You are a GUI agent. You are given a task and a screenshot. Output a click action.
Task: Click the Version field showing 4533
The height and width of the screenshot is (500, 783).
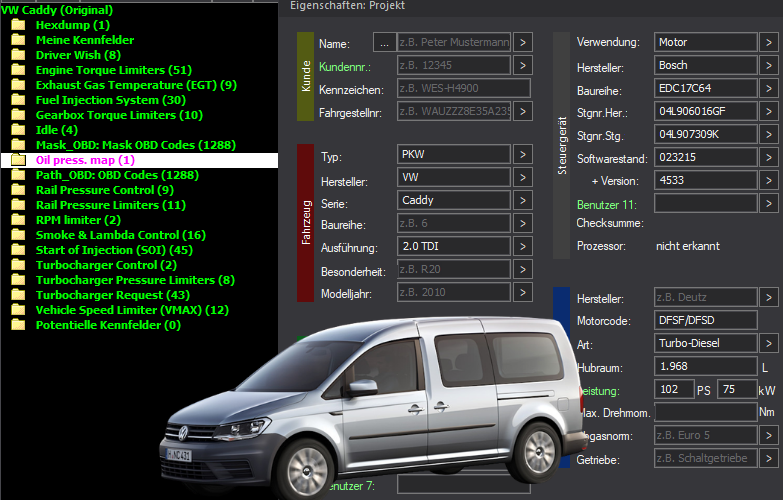tap(706, 180)
